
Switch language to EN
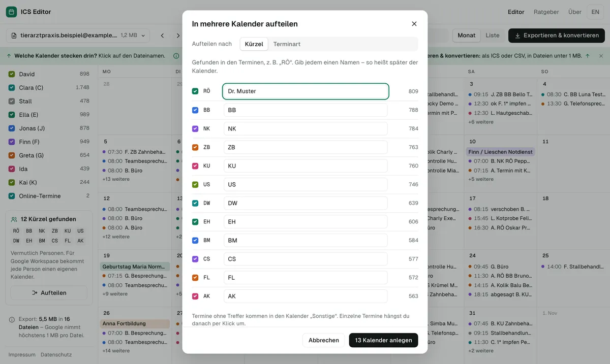[595, 12]
